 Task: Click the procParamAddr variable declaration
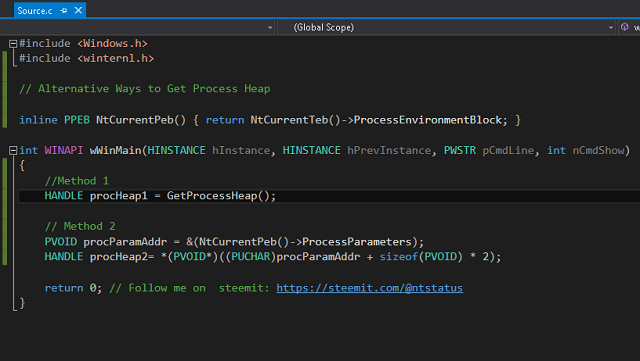click(125, 242)
